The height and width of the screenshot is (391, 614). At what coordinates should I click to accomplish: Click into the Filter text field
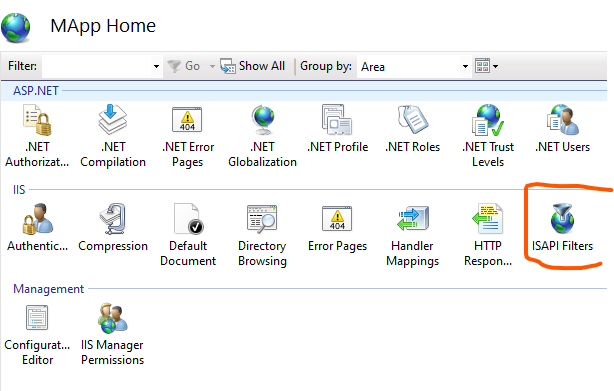97,66
